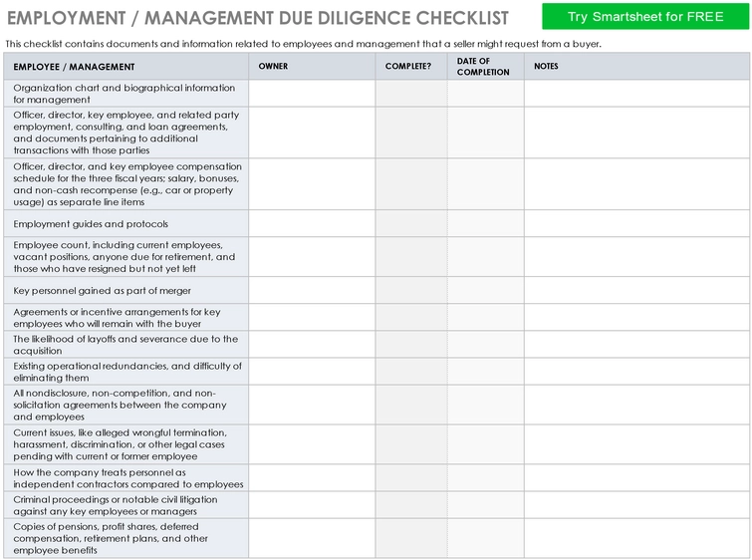
Task: Click Date of Completion cell for nondisclosure row
Action: [x=486, y=405]
